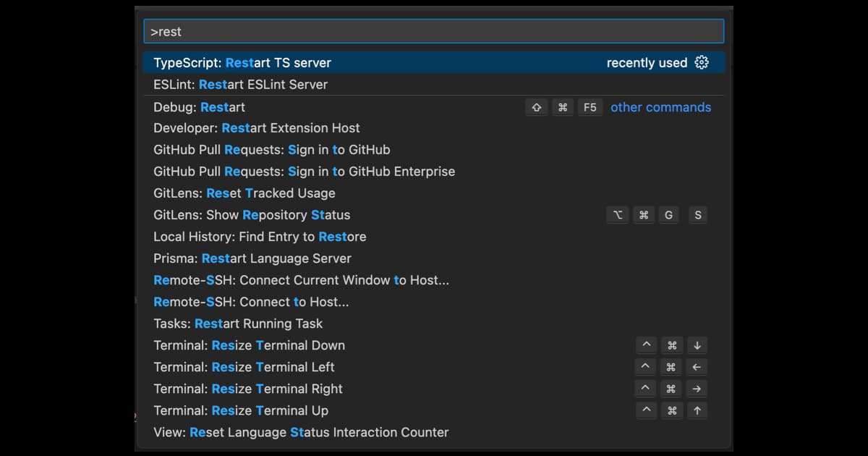Run Prisma: Restart Language Server
868x456 pixels.
coord(434,258)
